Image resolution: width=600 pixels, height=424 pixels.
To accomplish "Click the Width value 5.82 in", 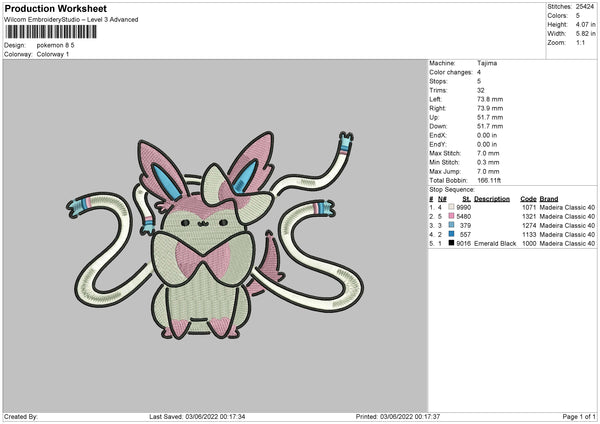I will 585,34.
